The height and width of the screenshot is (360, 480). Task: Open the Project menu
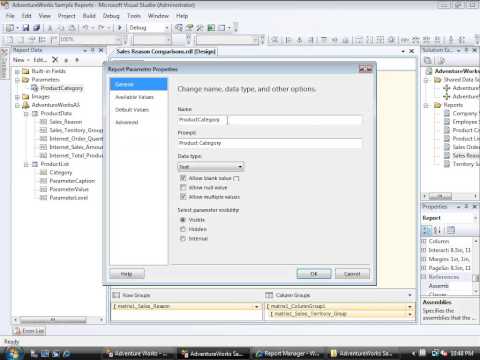[67, 16]
